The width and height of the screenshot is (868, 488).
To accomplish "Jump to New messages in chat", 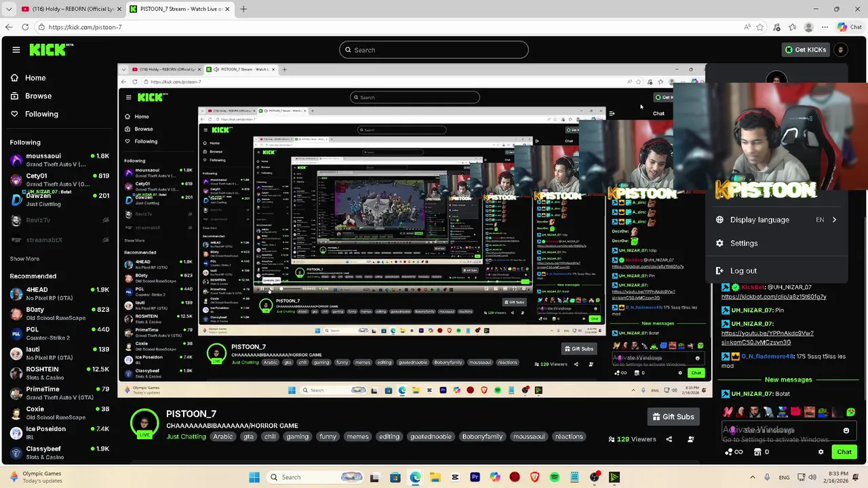I will tap(788, 380).
